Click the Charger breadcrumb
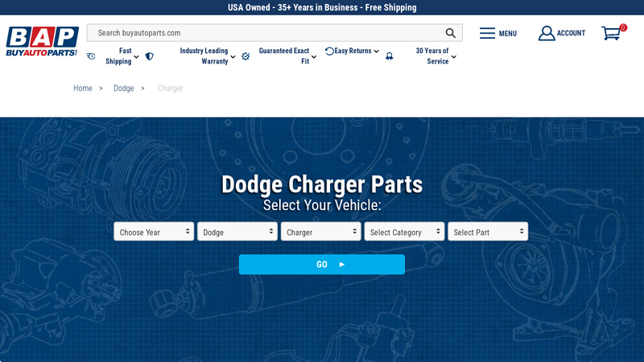Image resolution: width=644 pixels, height=362 pixels. tap(171, 88)
